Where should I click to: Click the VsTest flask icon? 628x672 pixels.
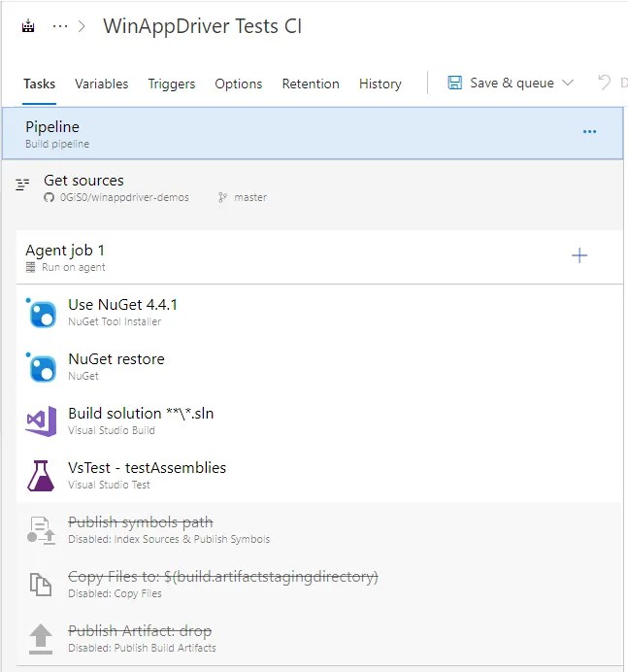pyautogui.click(x=41, y=476)
